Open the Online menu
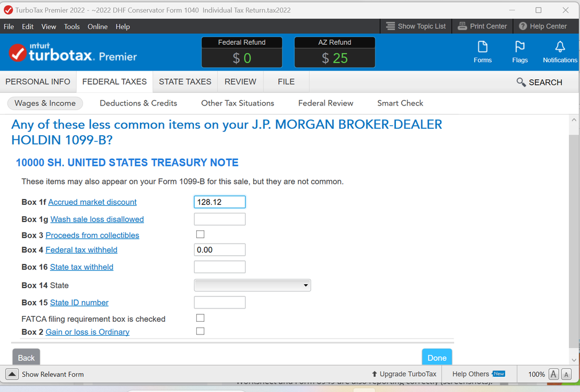 [x=98, y=27]
